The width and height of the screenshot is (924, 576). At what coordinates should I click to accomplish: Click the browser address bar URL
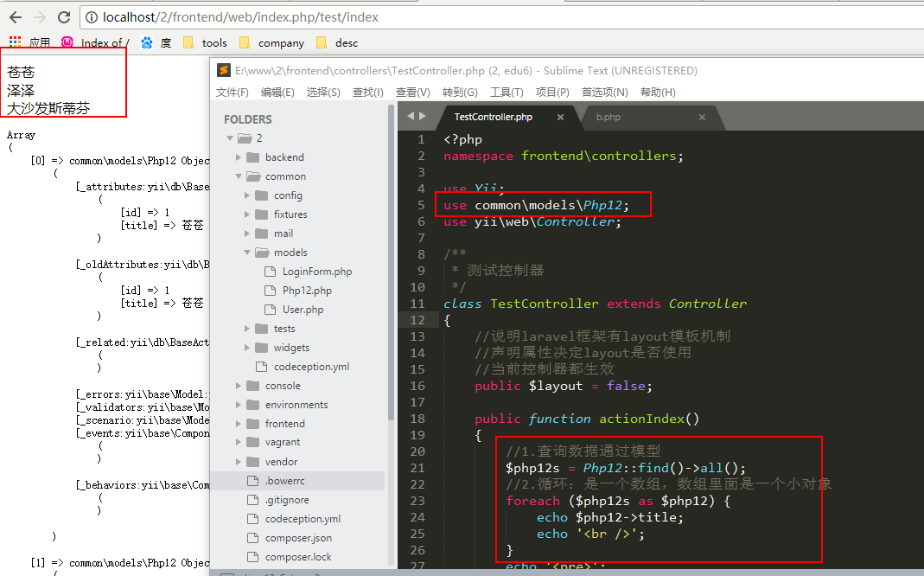tap(240, 16)
